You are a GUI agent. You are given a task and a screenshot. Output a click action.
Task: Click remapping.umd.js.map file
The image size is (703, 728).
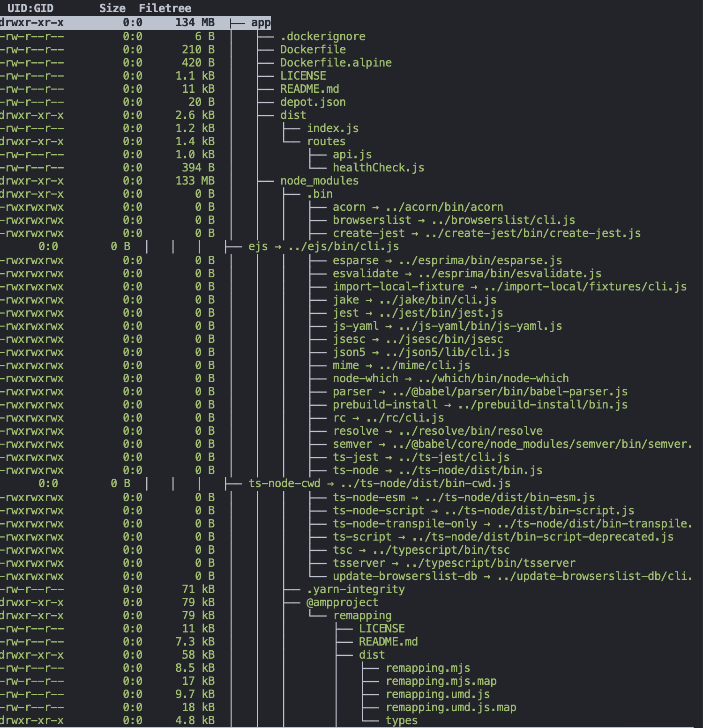451,707
